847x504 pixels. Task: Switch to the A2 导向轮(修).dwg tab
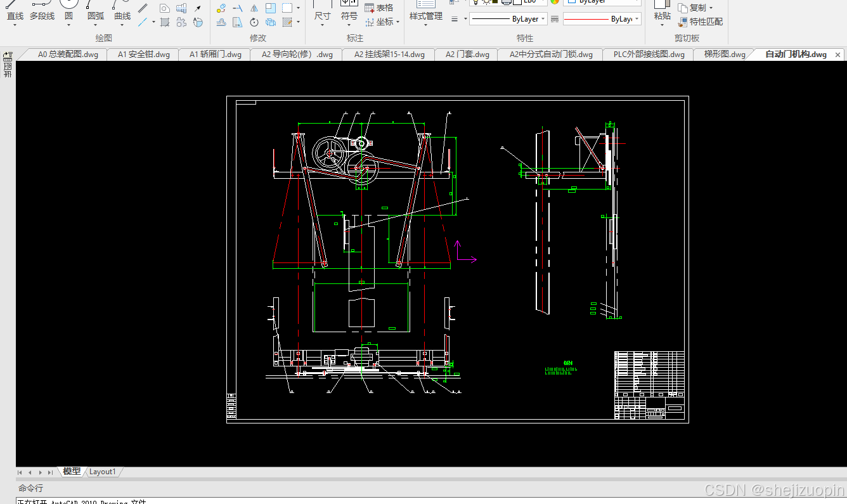[x=297, y=55]
